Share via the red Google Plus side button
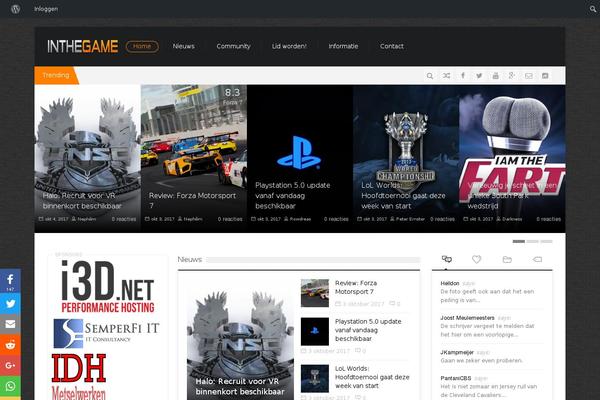 click(x=10, y=365)
